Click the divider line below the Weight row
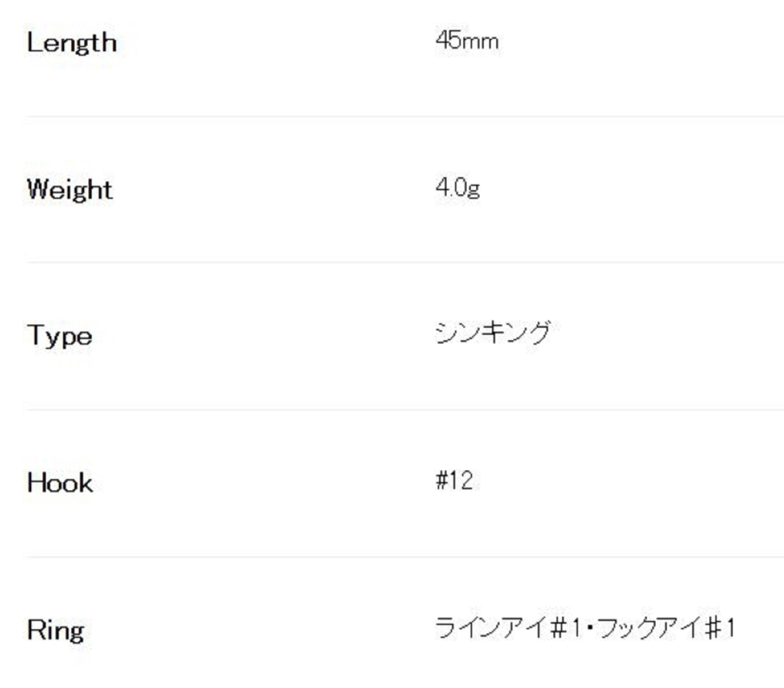Screen dimensions: 784x688 pyautogui.click(x=404, y=262)
